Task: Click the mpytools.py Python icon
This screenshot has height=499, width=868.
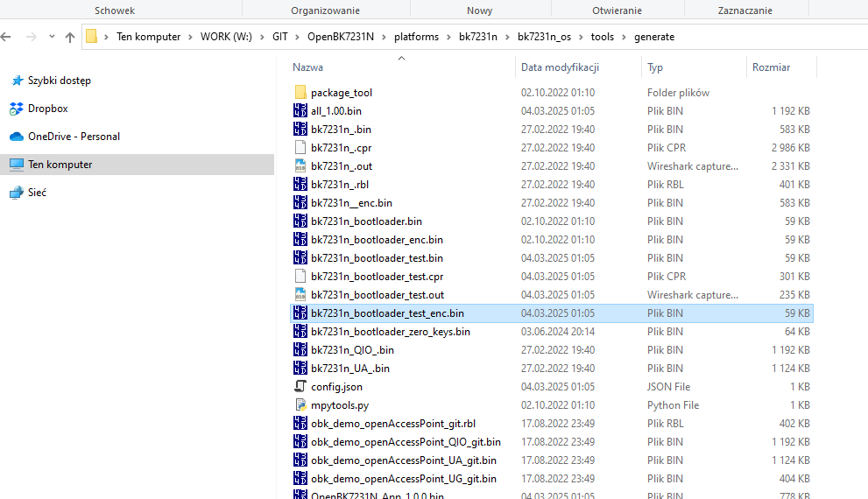Action: tap(300, 405)
